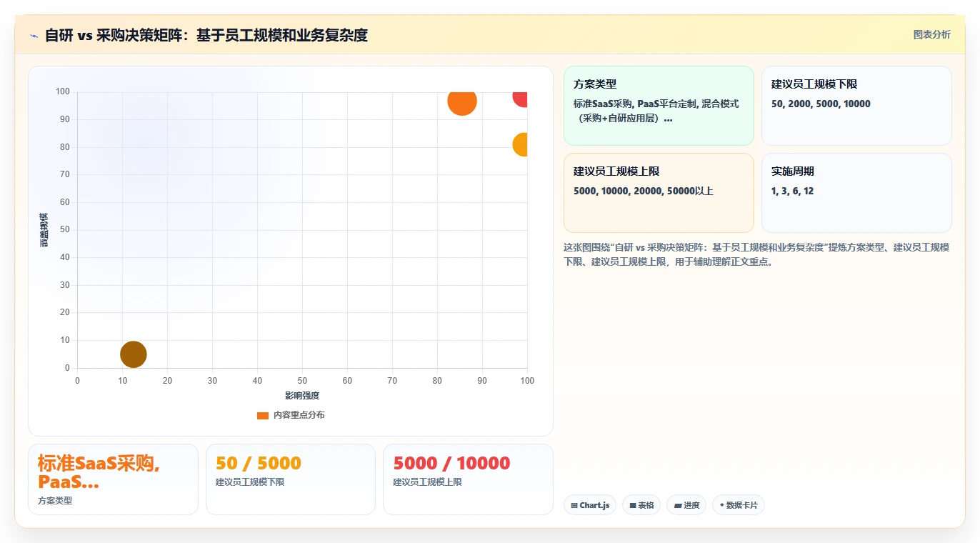Click the 图表分析 label in the header

tap(932, 34)
